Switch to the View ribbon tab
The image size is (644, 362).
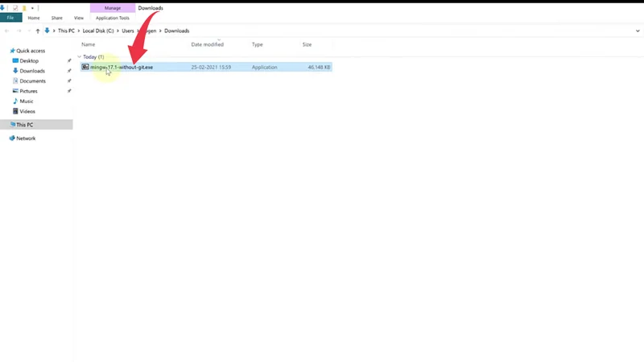pyautogui.click(x=78, y=17)
